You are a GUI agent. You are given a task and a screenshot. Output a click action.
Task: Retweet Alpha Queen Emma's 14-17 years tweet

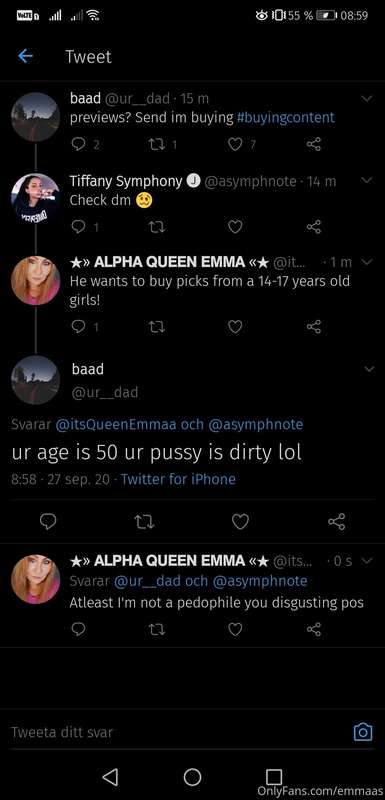pyautogui.click(x=155, y=327)
